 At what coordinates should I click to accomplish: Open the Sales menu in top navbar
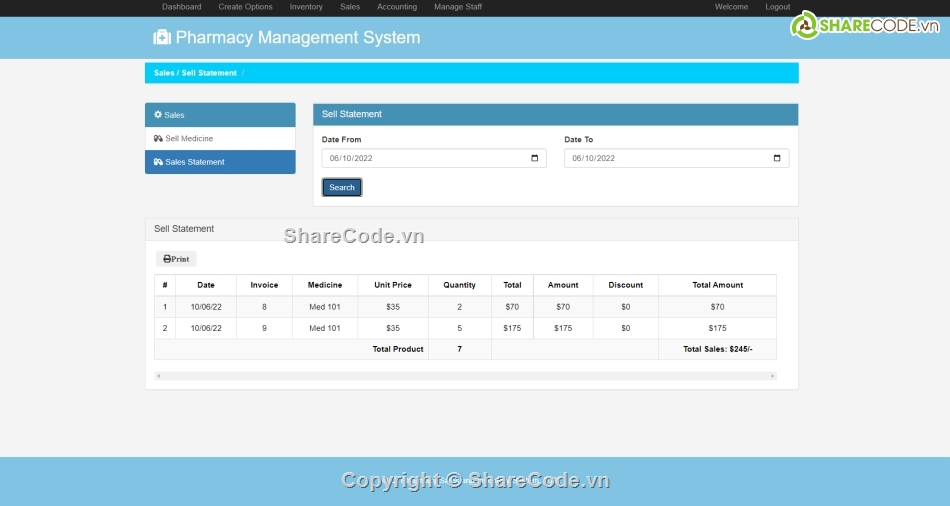click(350, 7)
